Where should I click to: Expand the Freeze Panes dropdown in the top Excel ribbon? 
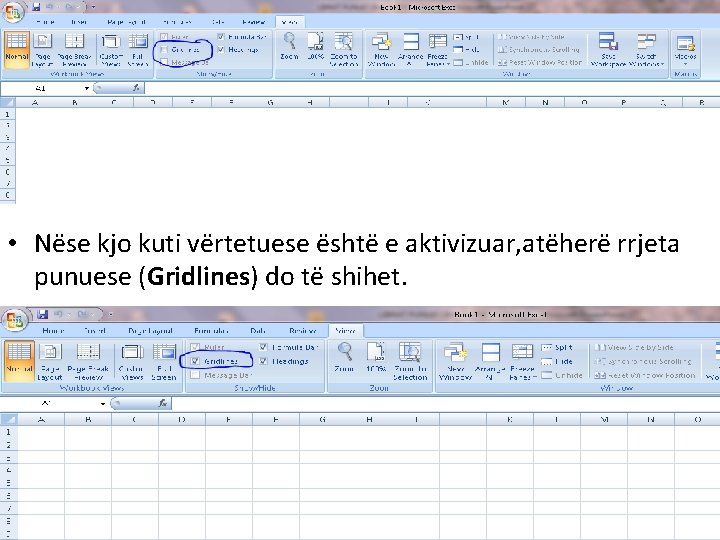pyautogui.click(x=437, y=50)
